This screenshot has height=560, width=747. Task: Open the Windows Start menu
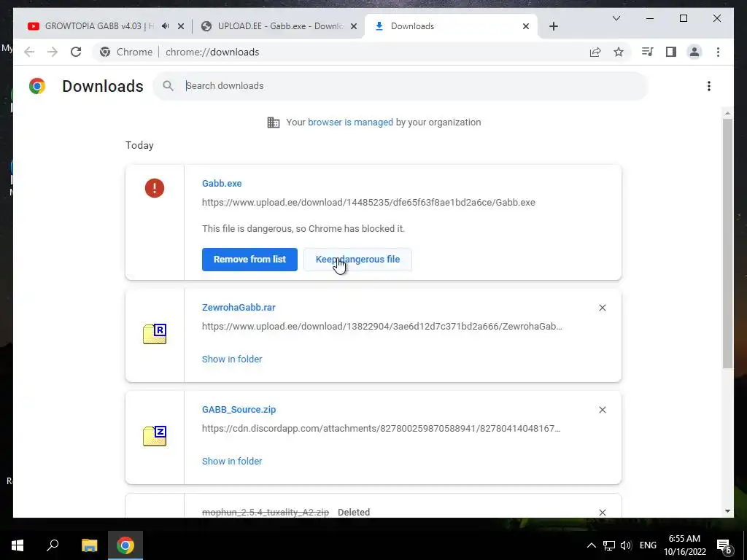click(x=18, y=545)
